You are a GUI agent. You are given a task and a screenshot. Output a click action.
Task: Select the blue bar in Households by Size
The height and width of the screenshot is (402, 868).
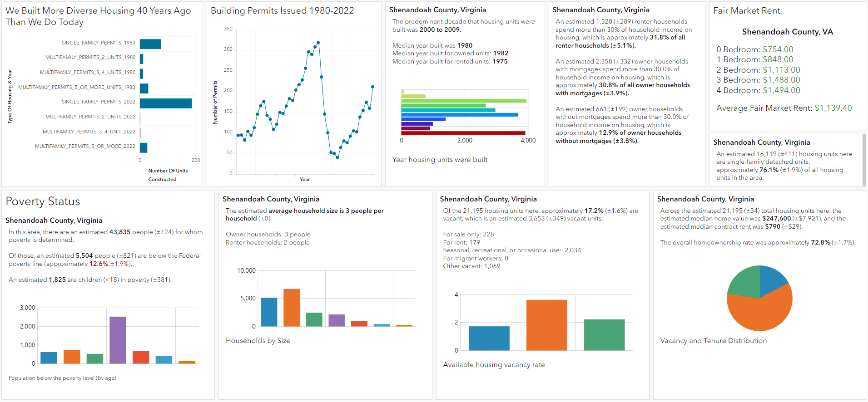tap(269, 312)
